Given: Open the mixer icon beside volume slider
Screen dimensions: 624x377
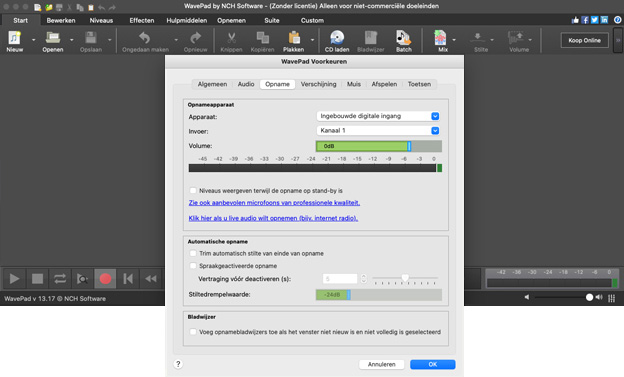Looking at the screenshot, I should coord(612,298).
